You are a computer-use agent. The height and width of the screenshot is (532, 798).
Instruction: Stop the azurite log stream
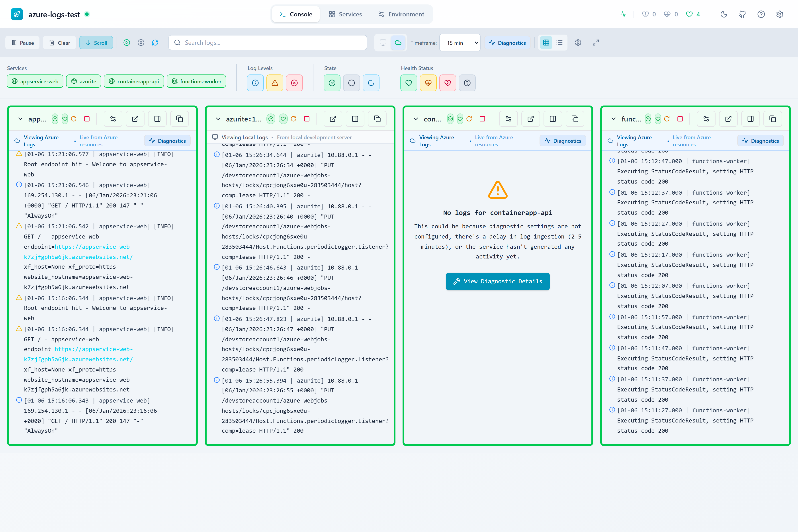[307, 119]
